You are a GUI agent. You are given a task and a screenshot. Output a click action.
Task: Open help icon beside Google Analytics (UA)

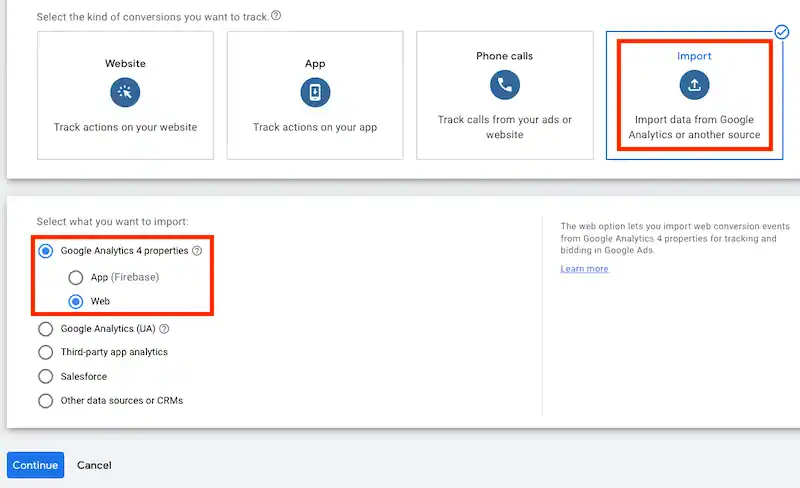(x=164, y=329)
